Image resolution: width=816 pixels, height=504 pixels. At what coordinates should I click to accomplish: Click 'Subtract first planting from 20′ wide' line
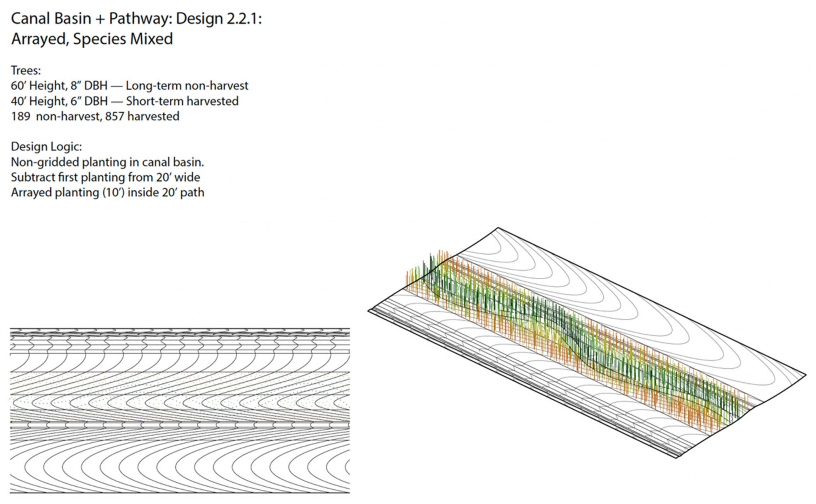105,177
